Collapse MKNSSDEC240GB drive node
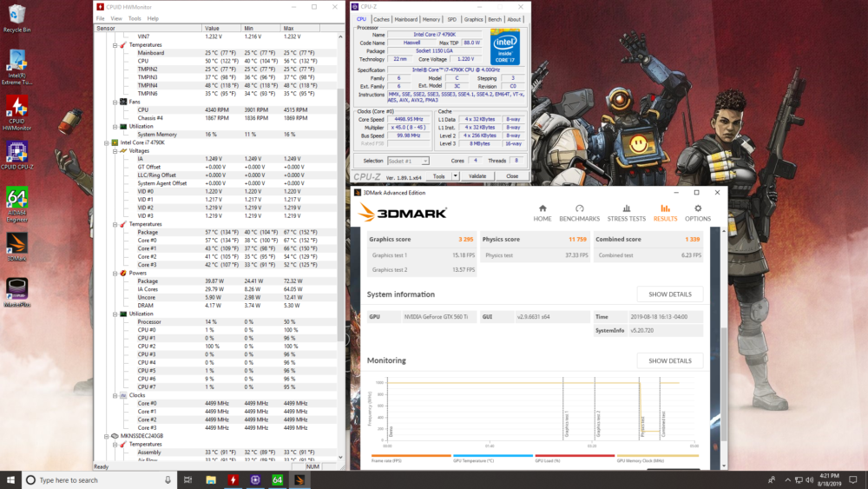The image size is (868, 489). (x=107, y=436)
